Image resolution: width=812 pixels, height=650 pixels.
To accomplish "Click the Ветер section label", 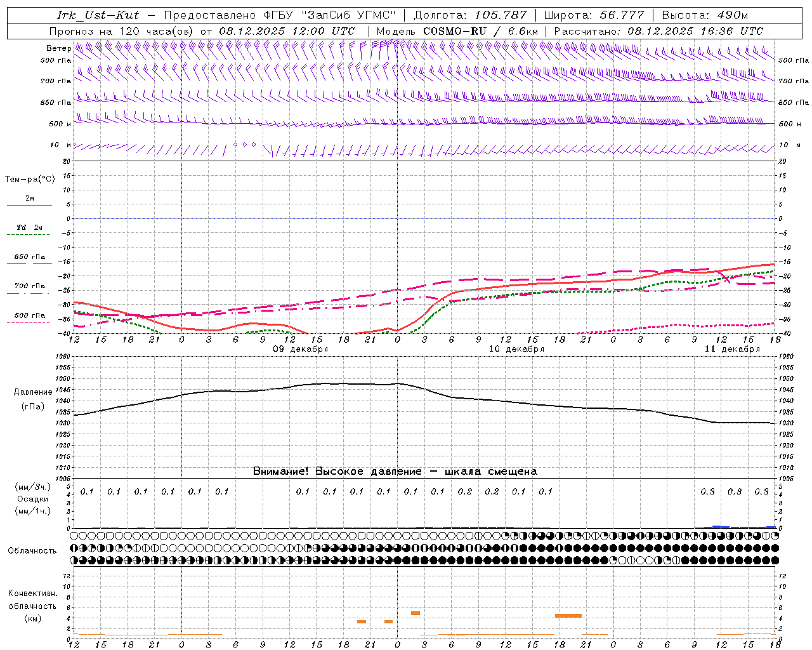I will [x=58, y=48].
